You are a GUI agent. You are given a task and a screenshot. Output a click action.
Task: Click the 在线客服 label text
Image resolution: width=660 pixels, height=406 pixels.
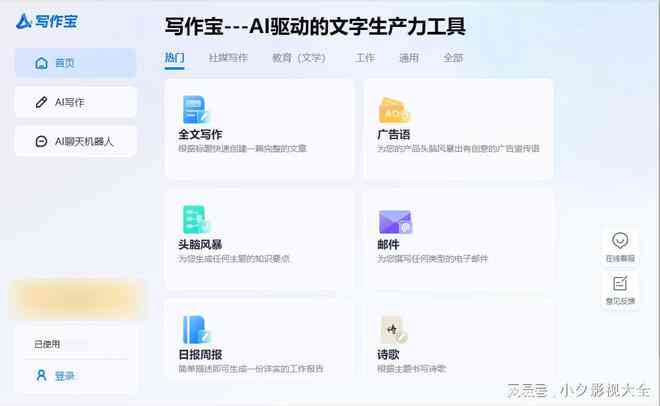pyautogui.click(x=620, y=258)
